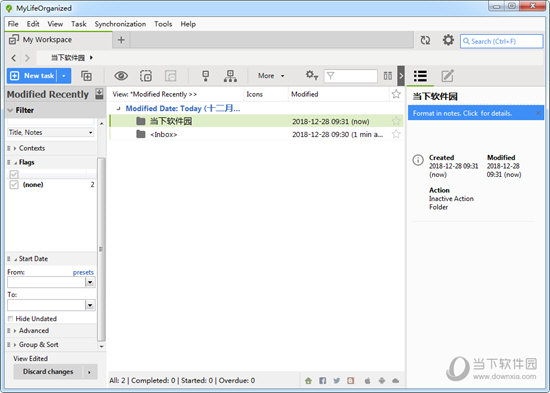Click the New task button

[x=32, y=76]
